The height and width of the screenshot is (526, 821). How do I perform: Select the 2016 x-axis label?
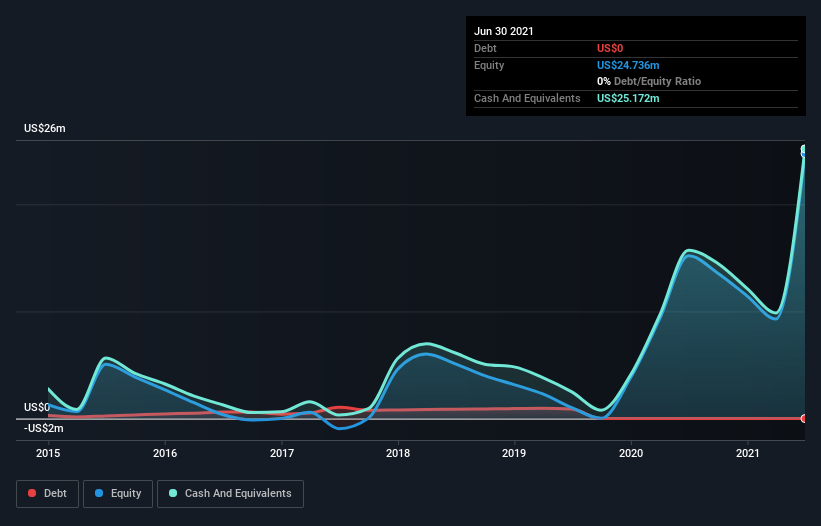[x=165, y=453]
